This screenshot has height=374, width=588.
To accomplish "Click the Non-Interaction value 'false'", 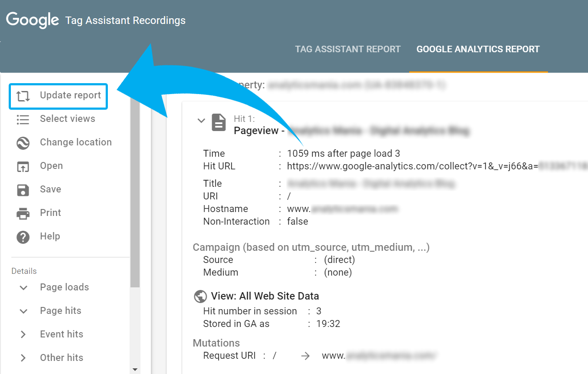I will 297,221.
